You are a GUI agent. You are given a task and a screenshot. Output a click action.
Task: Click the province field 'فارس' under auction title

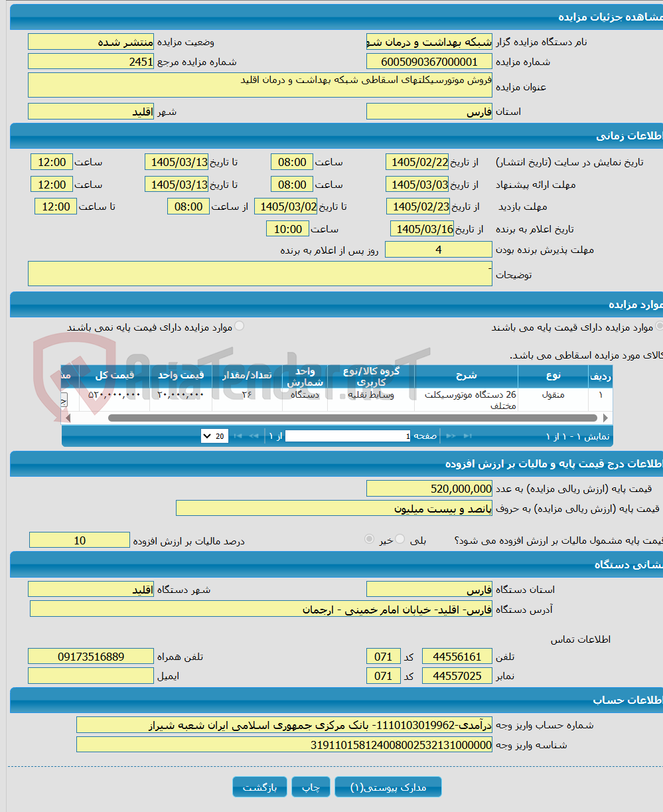[429, 112]
